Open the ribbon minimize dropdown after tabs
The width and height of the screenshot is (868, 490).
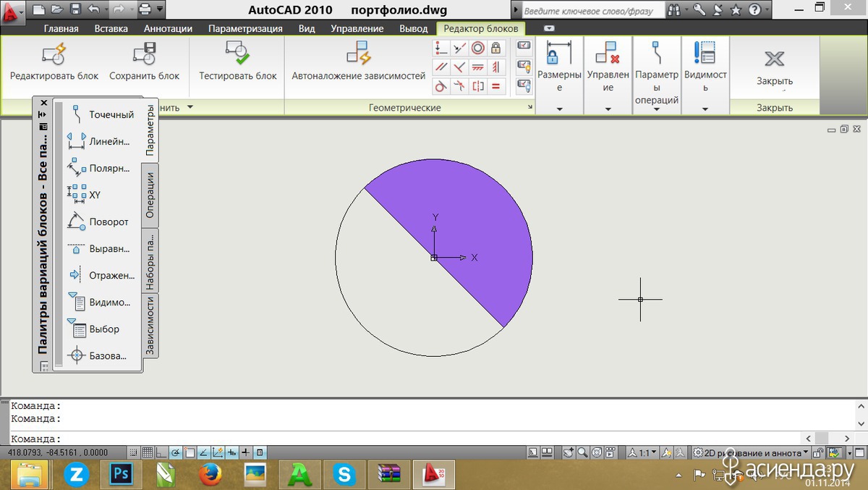click(x=548, y=28)
